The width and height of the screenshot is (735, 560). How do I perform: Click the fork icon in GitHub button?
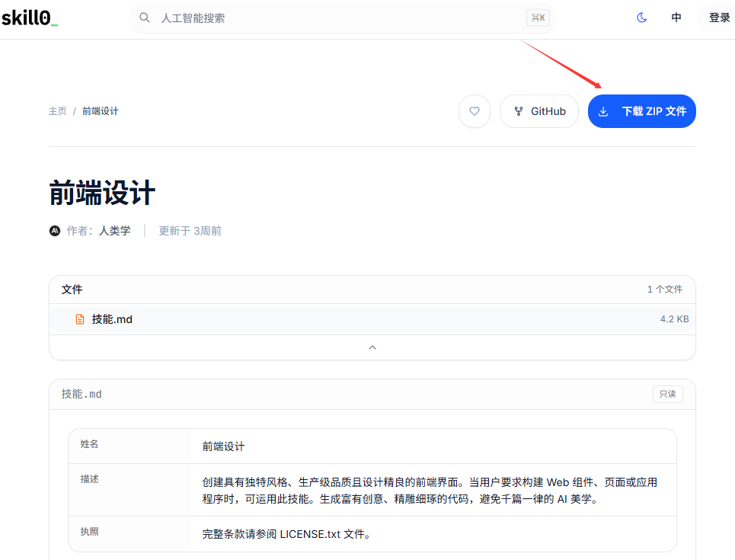[519, 111]
